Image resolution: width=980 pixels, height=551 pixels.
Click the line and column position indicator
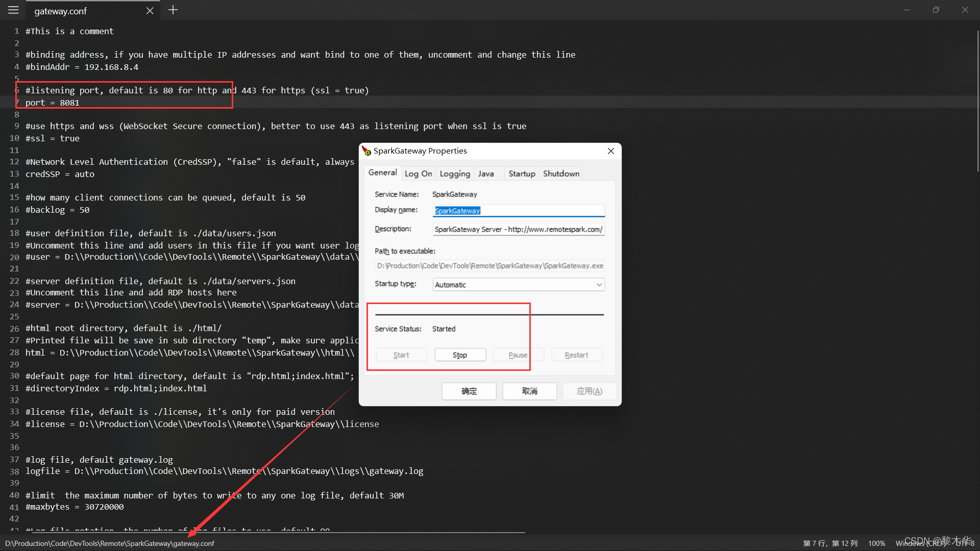point(830,543)
